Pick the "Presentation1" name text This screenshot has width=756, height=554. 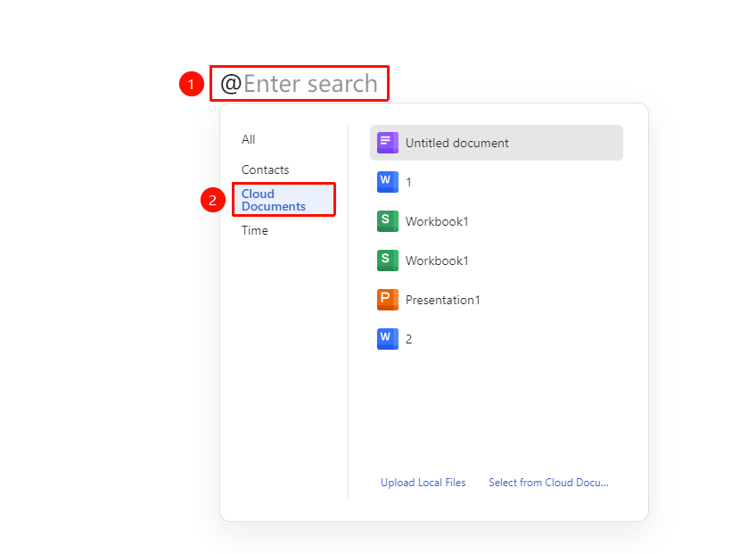click(x=442, y=300)
